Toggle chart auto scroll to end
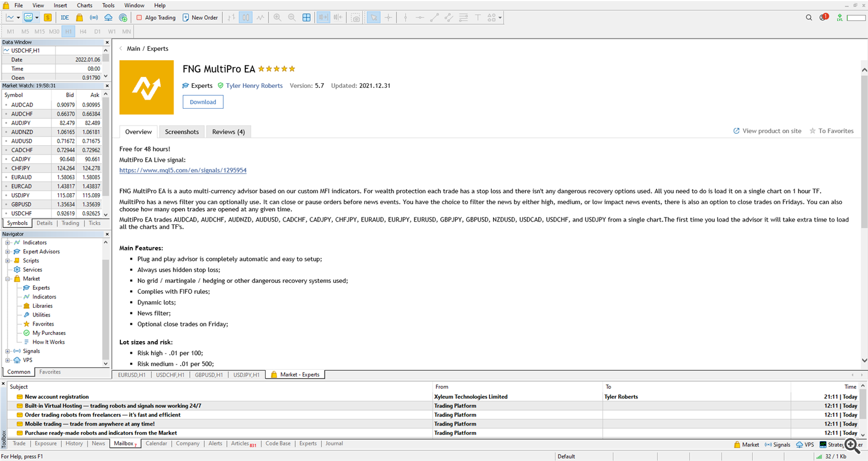Viewport: 868px width, 461px height. [323, 17]
